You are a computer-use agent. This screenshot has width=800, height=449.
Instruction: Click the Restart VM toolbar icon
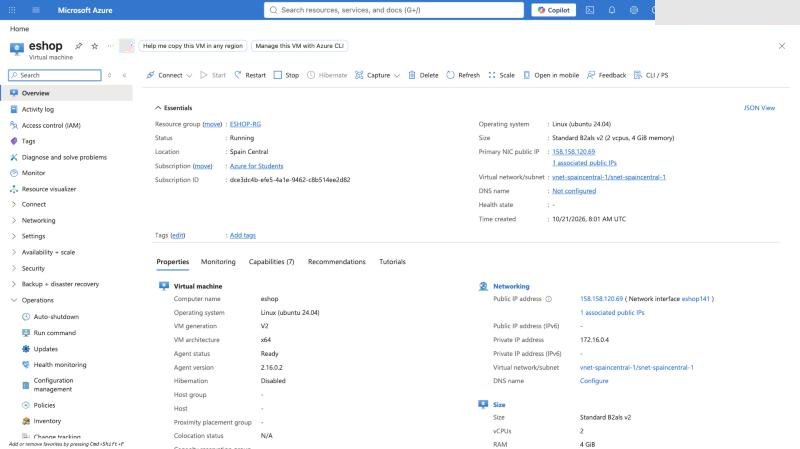pyautogui.click(x=238, y=75)
